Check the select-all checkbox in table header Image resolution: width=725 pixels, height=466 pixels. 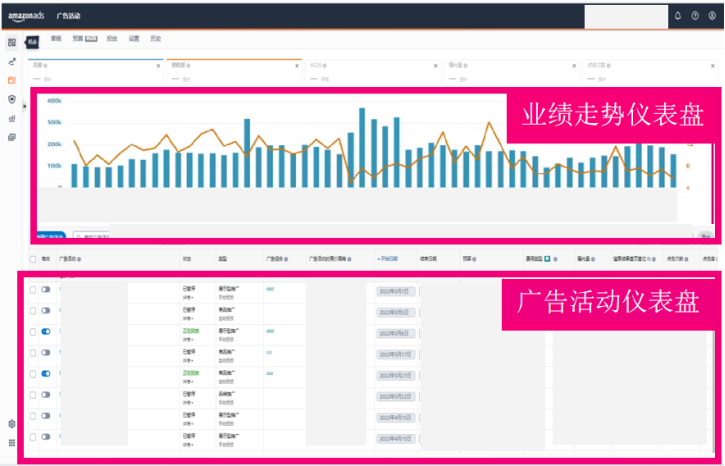tap(33, 258)
